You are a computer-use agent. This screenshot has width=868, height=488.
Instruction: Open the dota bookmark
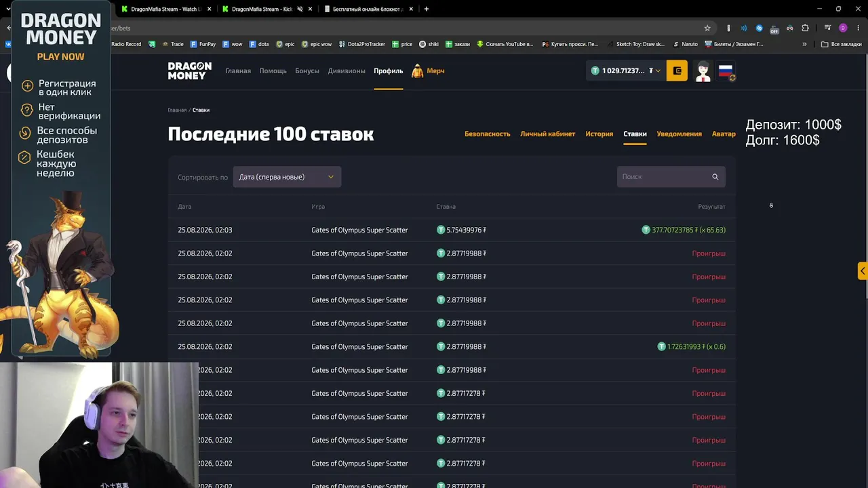[x=258, y=44]
